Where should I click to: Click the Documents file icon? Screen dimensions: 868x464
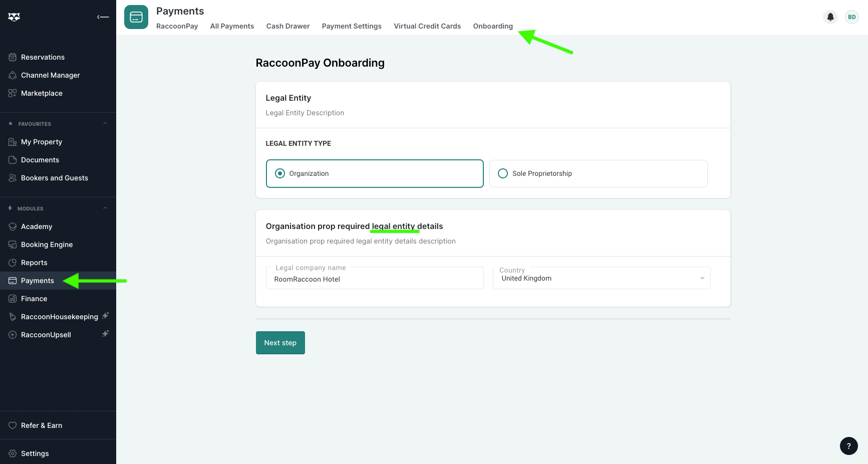point(13,160)
